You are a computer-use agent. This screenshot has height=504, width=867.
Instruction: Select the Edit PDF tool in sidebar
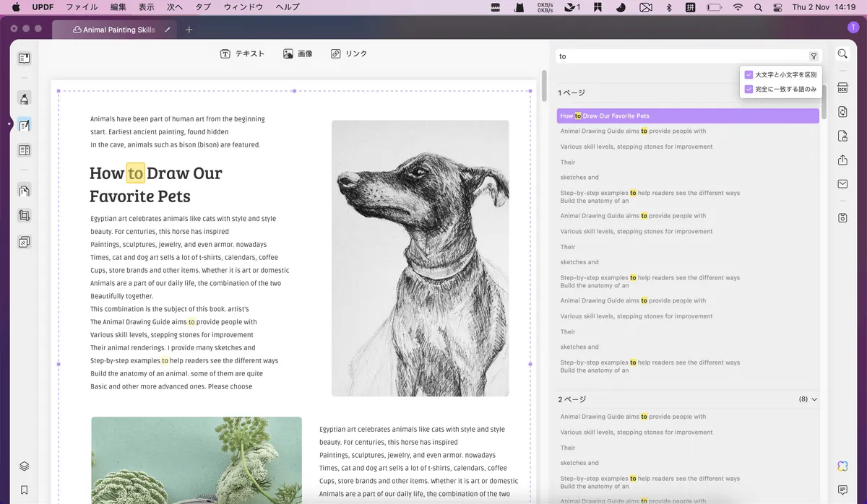coord(24,125)
